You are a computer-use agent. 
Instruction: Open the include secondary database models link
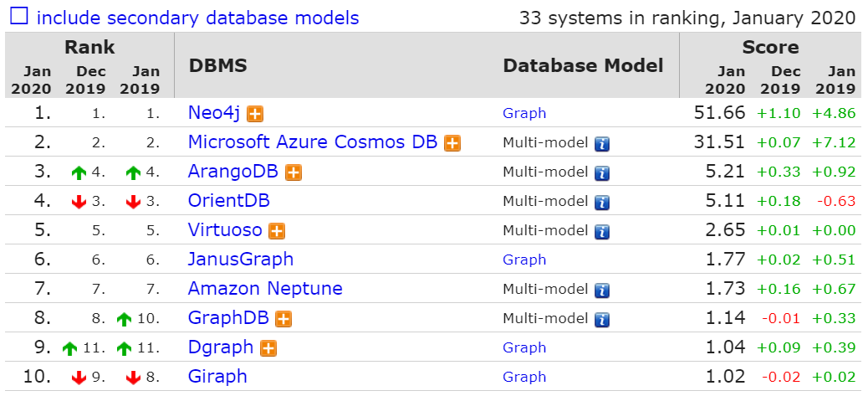click(197, 18)
